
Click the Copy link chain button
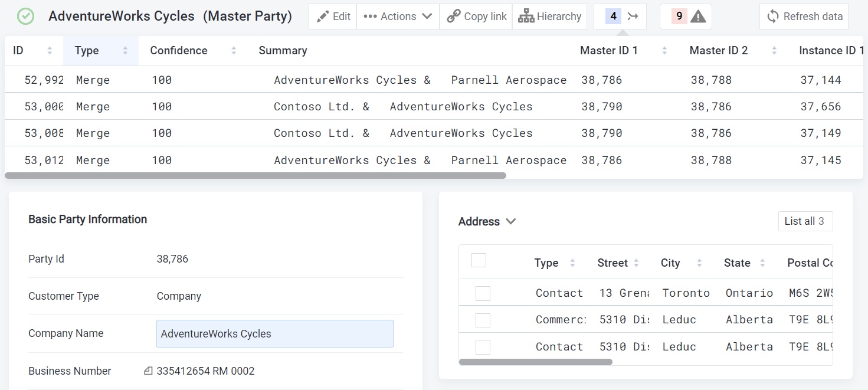pos(476,17)
